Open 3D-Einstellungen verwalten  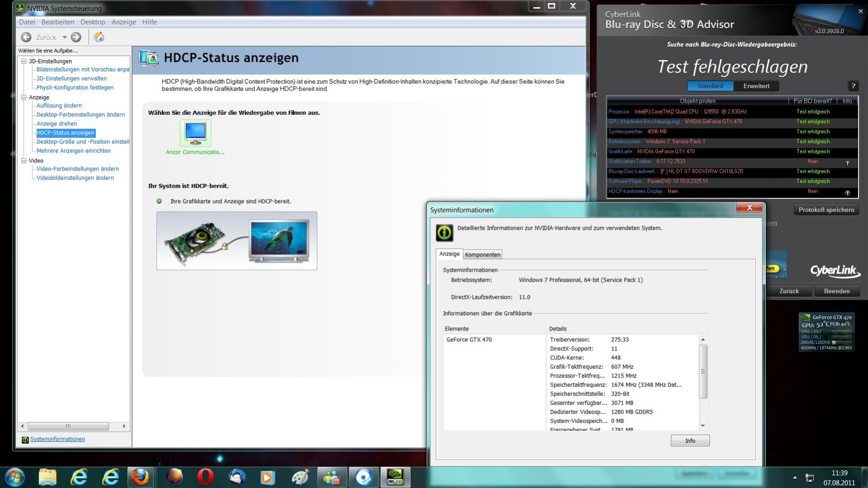71,78
